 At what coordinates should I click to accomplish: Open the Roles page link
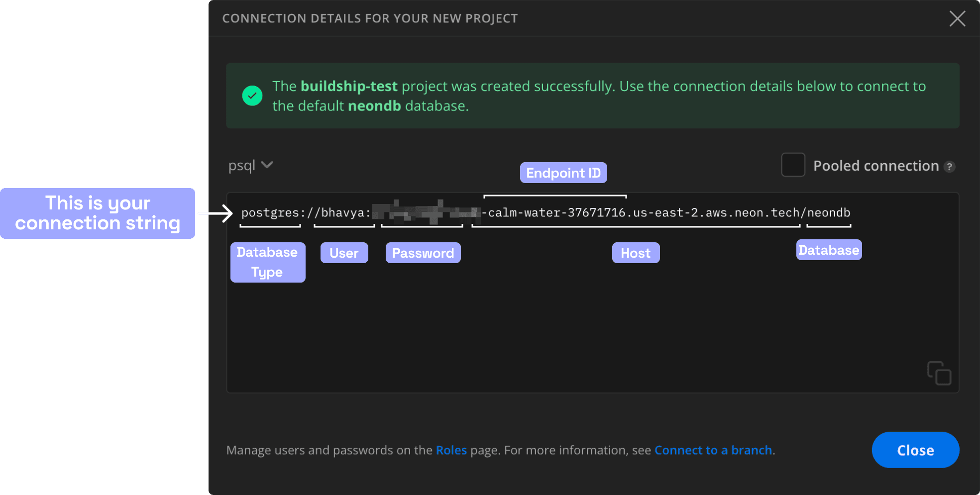click(x=451, y=450)
